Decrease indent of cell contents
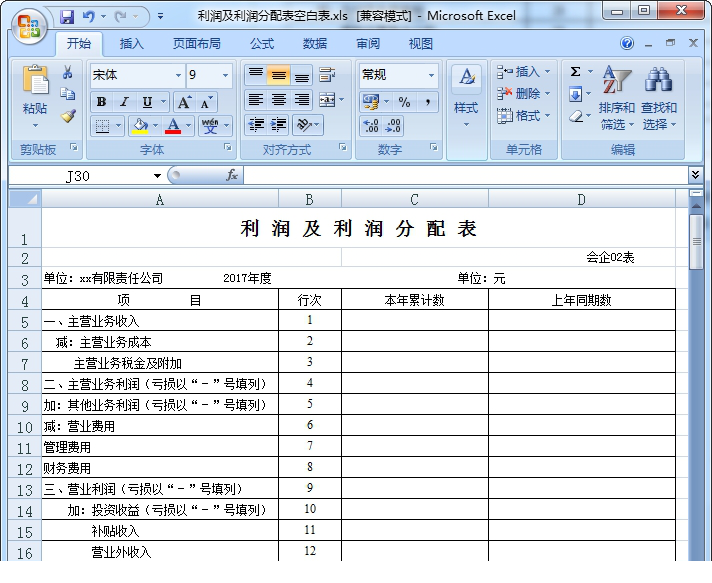 click(256, 124)
